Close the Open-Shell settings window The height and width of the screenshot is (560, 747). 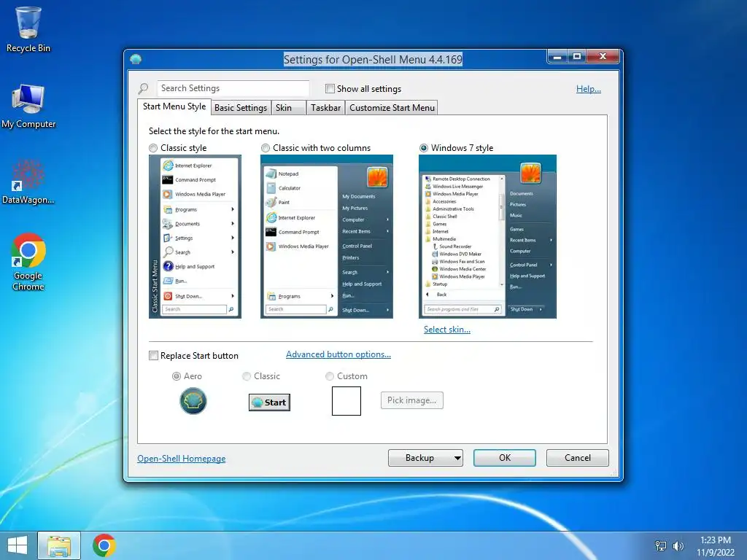603,57
